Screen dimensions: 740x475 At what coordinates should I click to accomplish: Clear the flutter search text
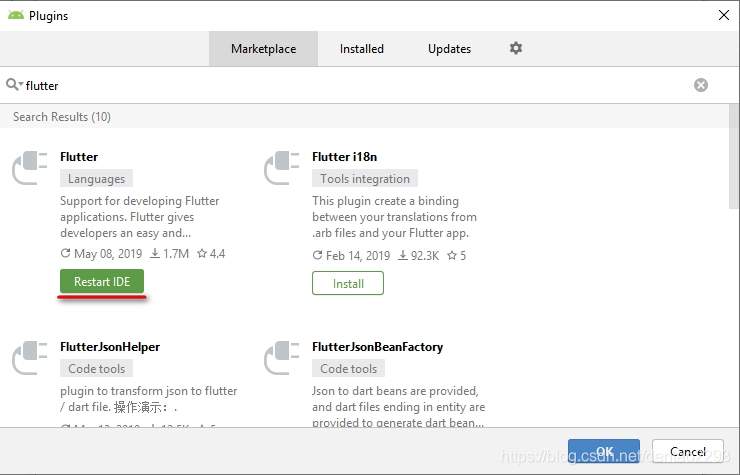[701, 85]
